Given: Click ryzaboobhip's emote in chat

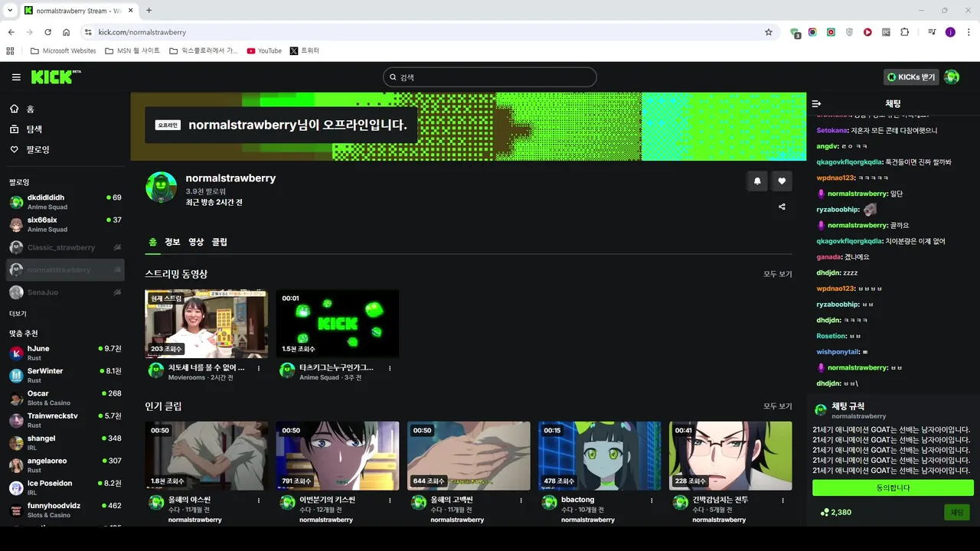Looking at the screenshot, I should [869, 209].
